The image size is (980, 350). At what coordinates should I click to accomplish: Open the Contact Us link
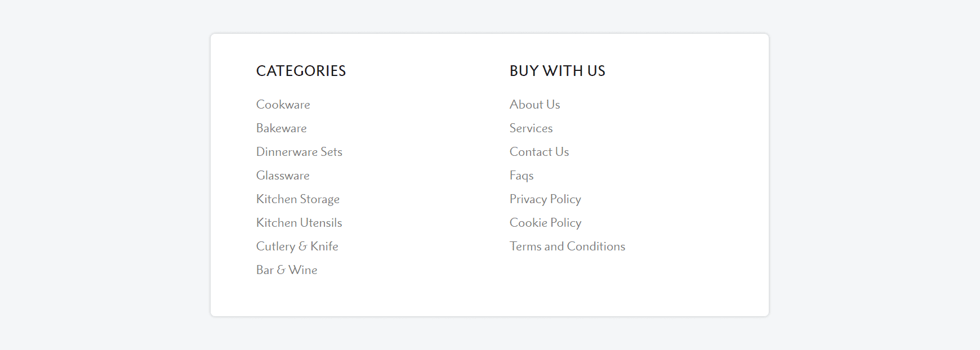538,152
